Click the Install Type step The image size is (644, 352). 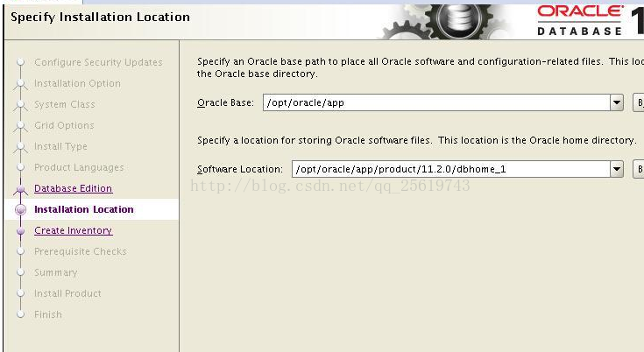tap(60, 146)
